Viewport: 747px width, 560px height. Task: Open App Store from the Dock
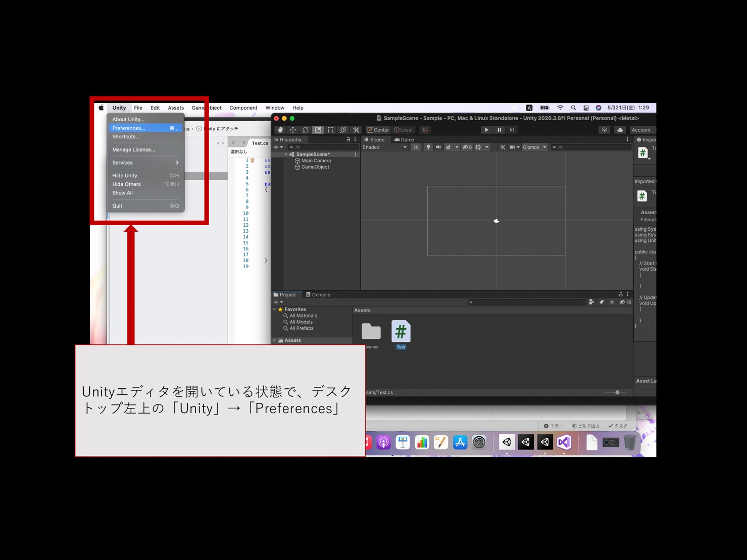point(460,442)
